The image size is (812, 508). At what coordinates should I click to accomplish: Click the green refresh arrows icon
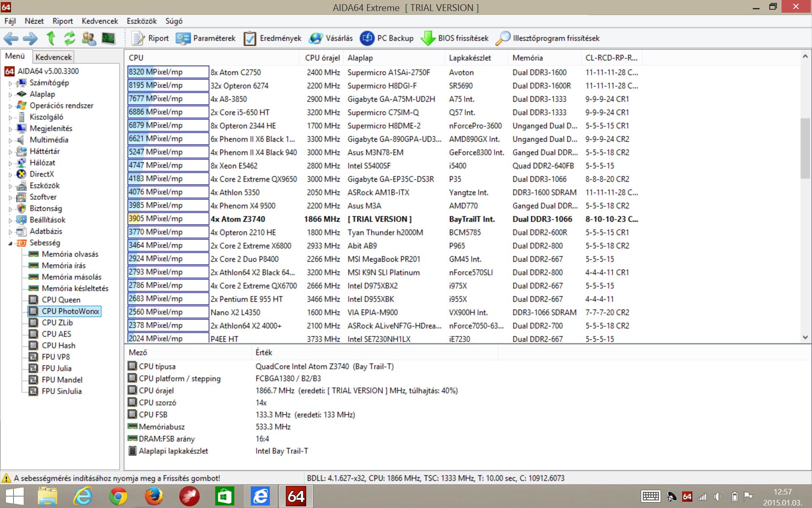(69, 39)
